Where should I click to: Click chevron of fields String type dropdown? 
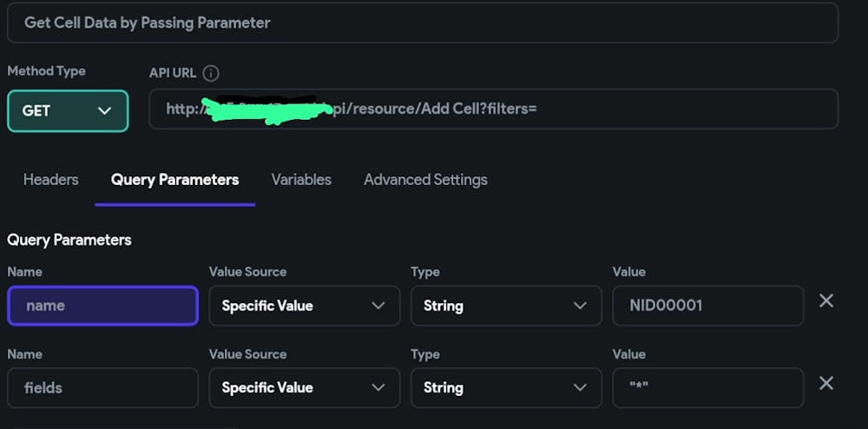pyautogui.click(x=580, y=387)
